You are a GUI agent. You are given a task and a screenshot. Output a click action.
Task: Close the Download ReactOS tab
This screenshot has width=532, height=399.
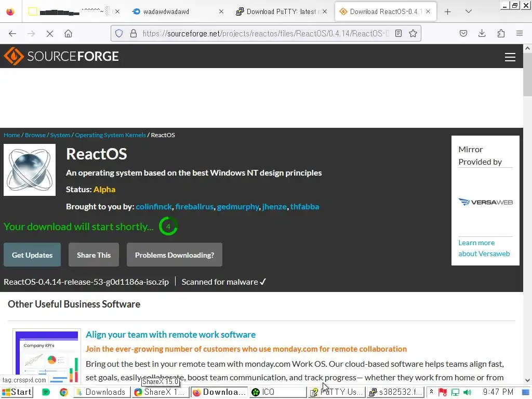[428, 11]
